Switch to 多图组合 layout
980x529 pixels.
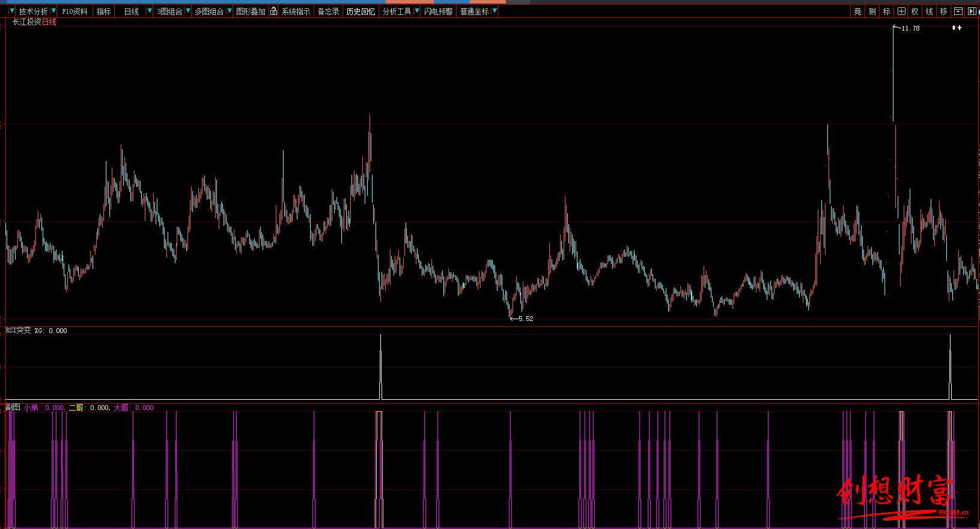point(209,11)
